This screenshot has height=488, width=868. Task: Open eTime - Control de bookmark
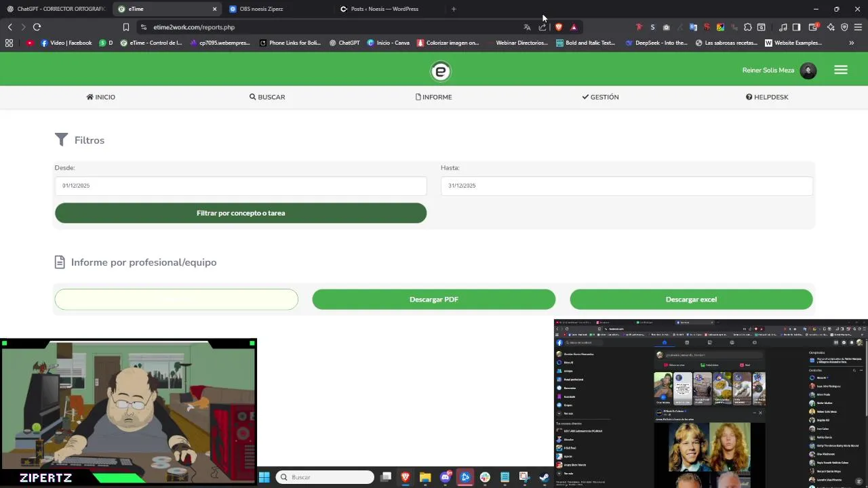pyautogui.click(x=151, y=43)
